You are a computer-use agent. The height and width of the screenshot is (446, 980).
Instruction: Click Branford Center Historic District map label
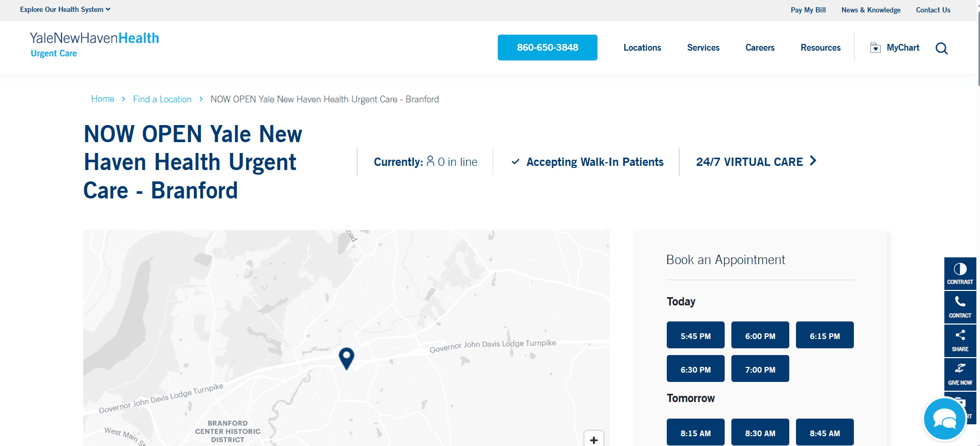(x=227, y=431)
